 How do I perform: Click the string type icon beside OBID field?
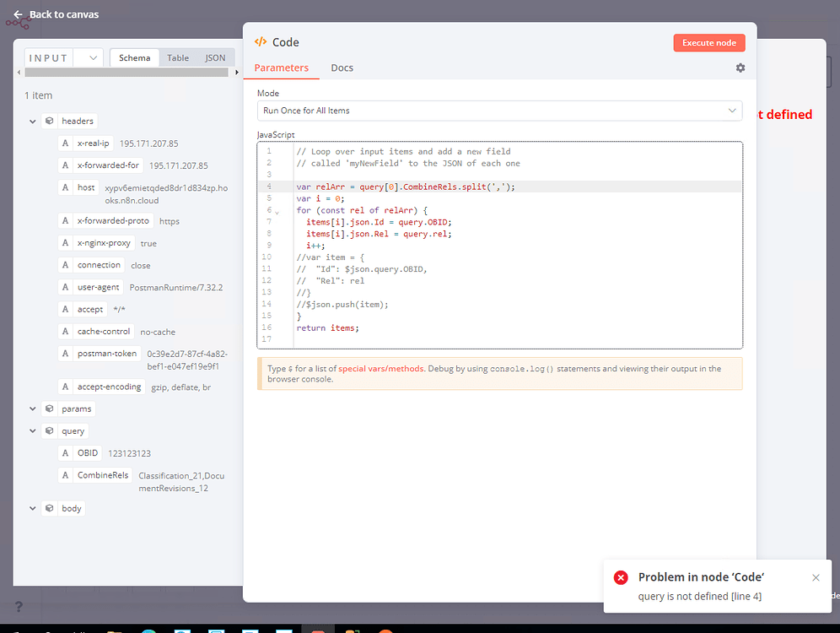65,452
